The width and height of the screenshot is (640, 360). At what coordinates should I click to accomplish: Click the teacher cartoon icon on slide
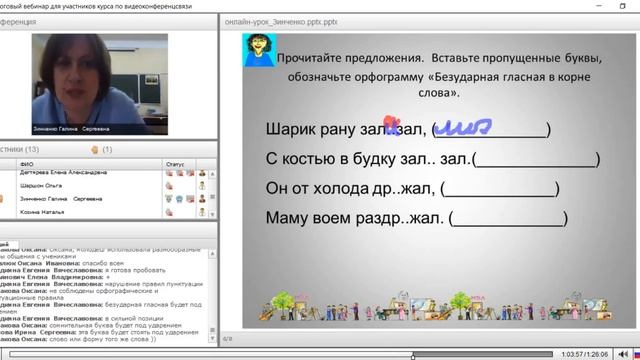point(259,50)
